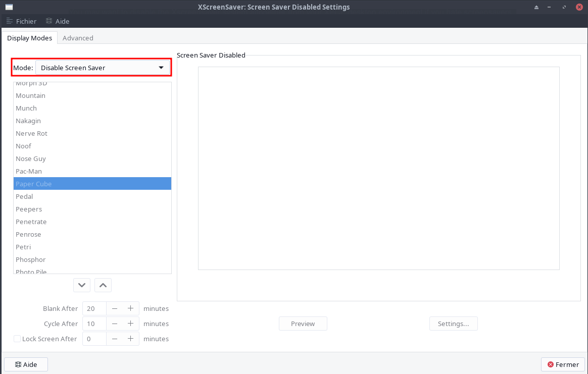
Task: Increase Cycle After minutes with the plus button
Action: pyautogui.click(x=130, y=324)
